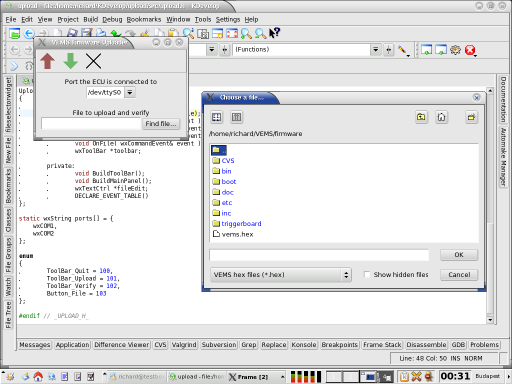The width and height of the screenshot is (512, 384).
Task: Expand taskbar window list arrow beside Frame [2]
Action: tap(283, 377)
